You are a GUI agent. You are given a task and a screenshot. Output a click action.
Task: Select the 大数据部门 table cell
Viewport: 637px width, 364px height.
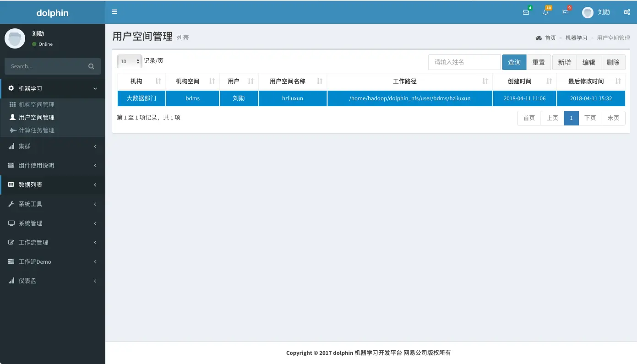[142, 98]
